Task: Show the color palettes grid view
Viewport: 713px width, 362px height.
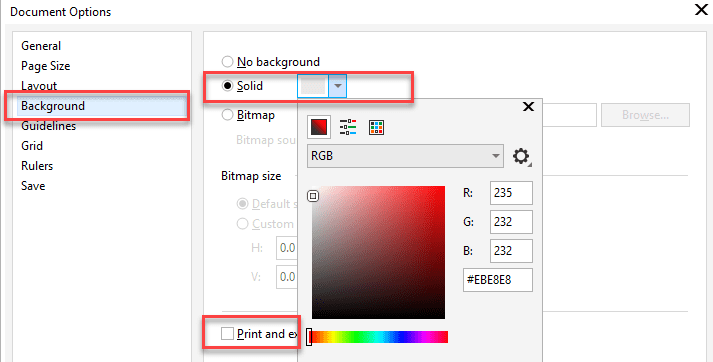Action: [377, 127]
